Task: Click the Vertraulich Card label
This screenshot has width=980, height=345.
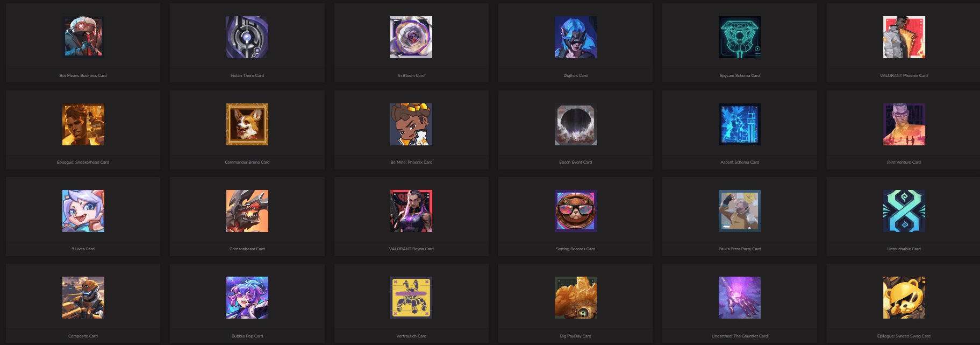Action: [411, 336]
